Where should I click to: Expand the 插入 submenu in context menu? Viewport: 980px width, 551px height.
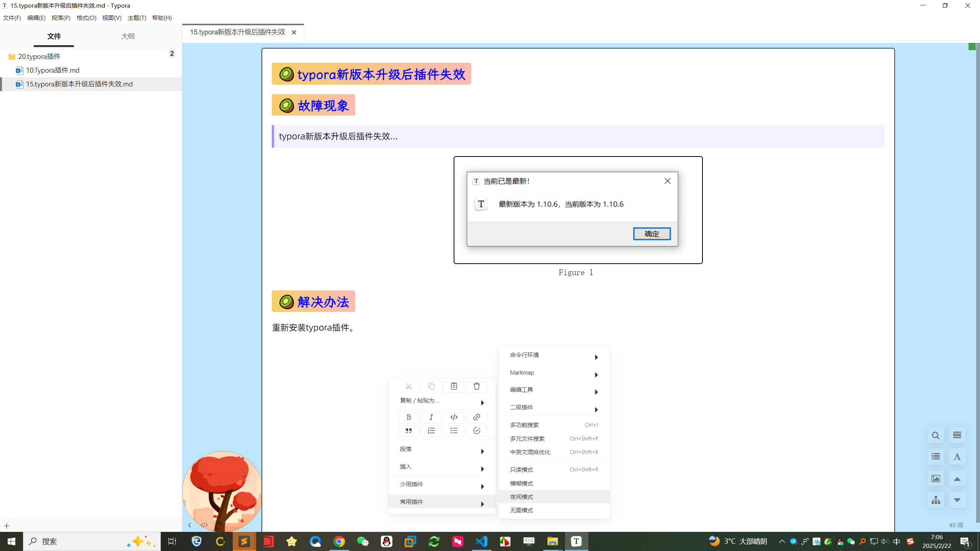click(442, 467)
